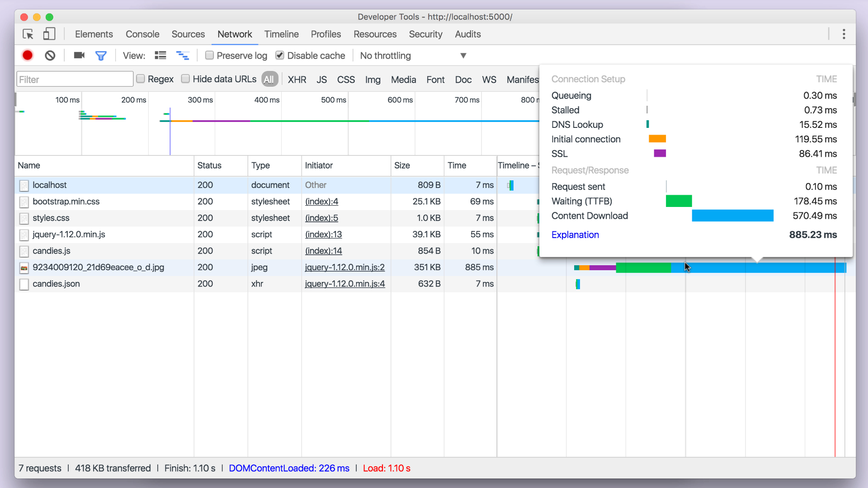868x488 pixels.
Task: Select the 9234009120_21d69eacee_o_d.jpg request
Action: click(x=98, y=267)
